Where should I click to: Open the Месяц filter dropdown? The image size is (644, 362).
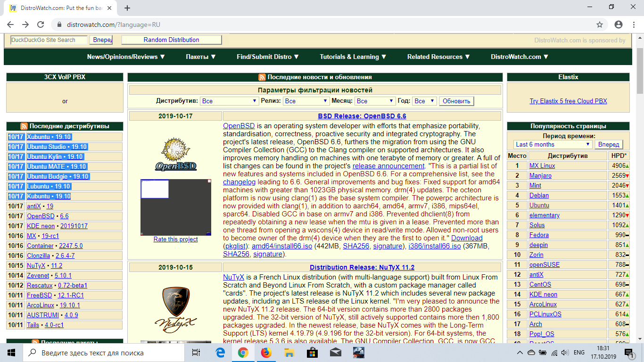[375, 101]
